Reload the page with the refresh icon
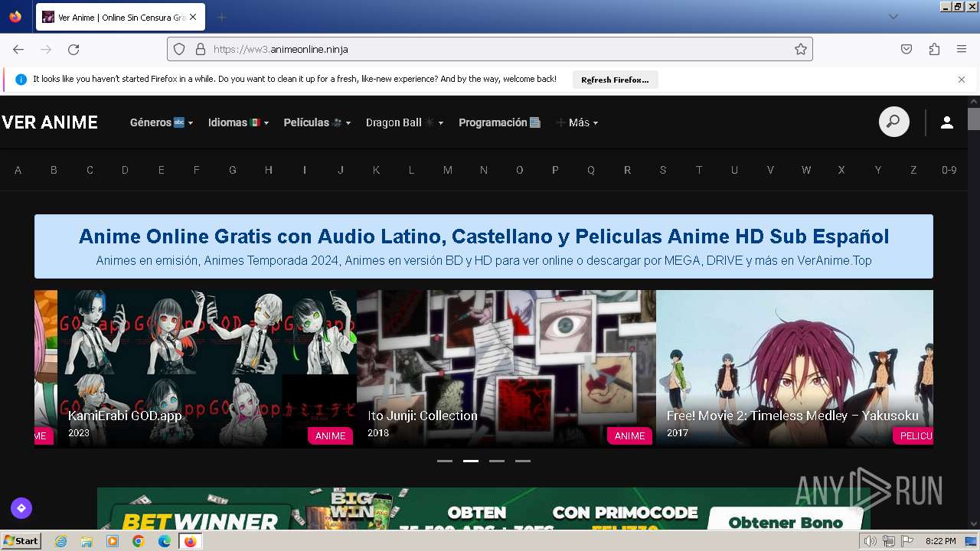Image resolution: width=980 pixels, height=551 pixels. pyautogui.click(x=73, y=49)
